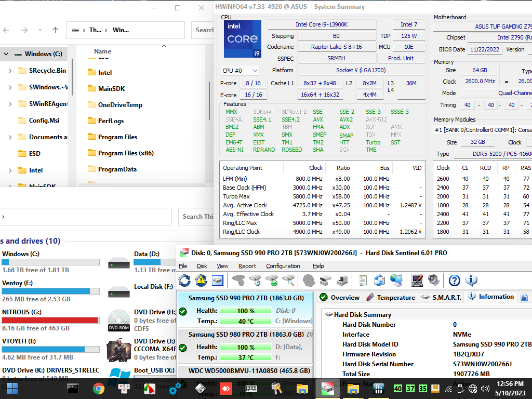Click the send report envelope toolbar icon

coord(379,281)
